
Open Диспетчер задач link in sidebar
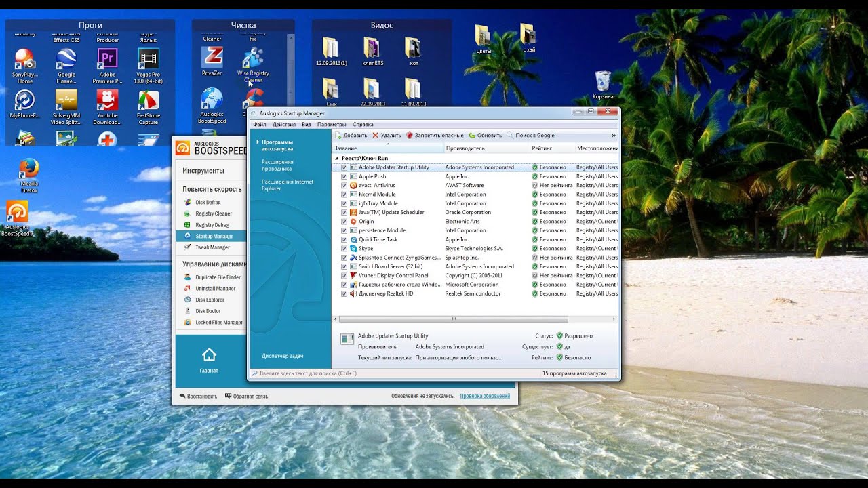282,356
